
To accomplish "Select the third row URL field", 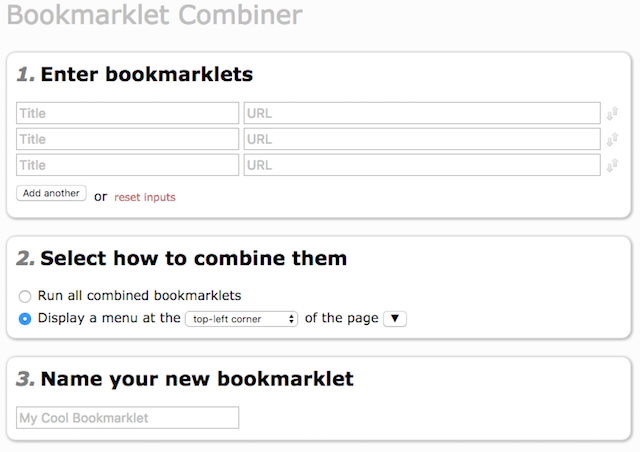I will pyautogui.click(x=421, y=165).
